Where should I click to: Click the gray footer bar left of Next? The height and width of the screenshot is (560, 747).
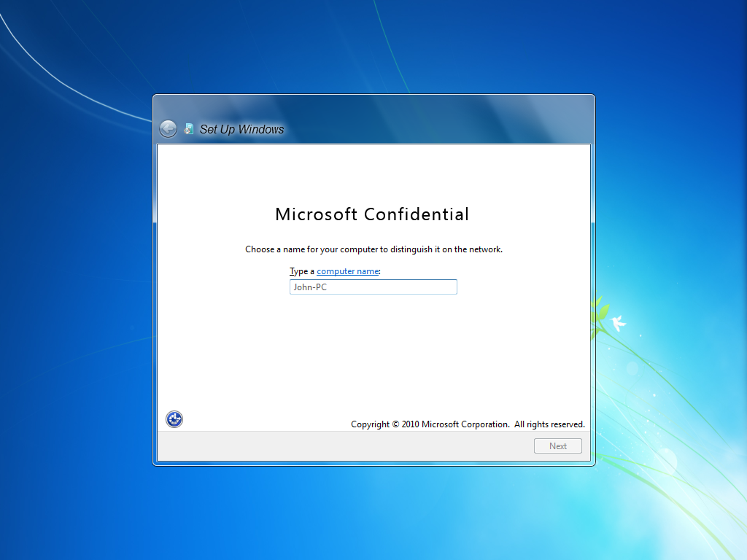[343, 446]
